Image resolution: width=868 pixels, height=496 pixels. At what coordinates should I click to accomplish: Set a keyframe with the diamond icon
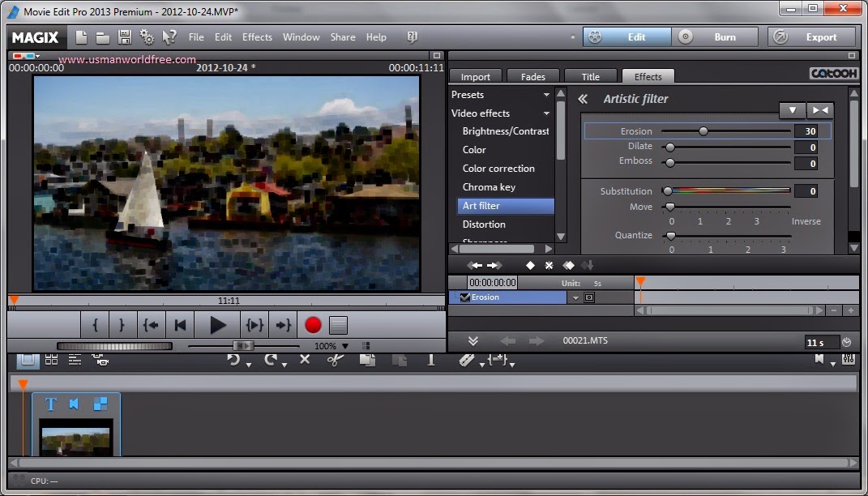(x=530, y=266)
